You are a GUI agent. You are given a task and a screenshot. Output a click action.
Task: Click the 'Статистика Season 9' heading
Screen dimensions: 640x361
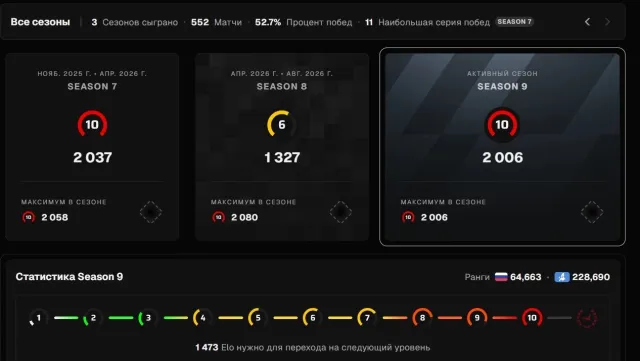tap(69, 276)
